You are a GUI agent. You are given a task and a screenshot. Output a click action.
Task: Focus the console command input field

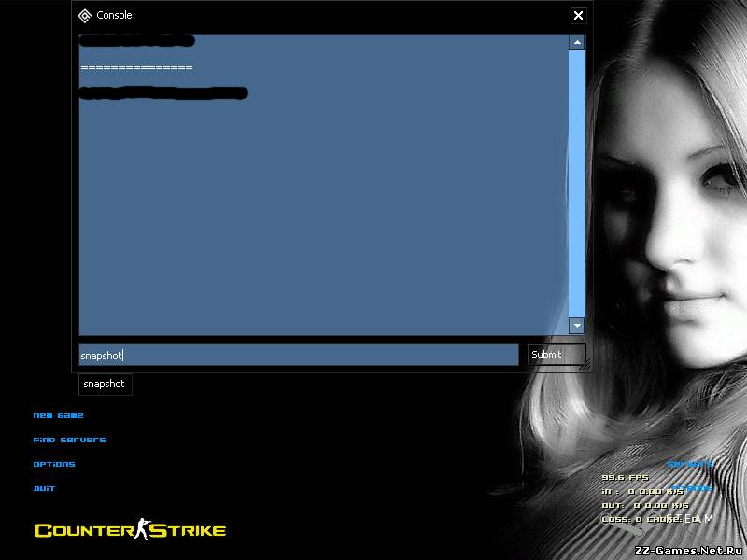(299, 356)
